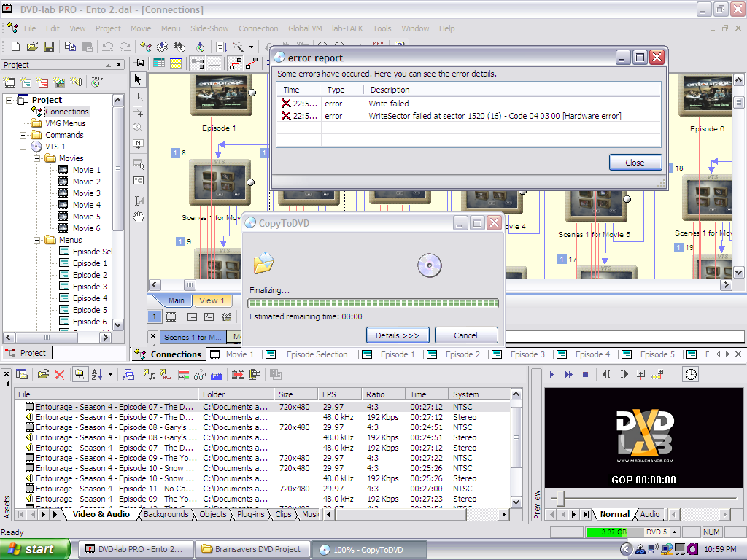Click the clock icon in the Preview panel
This screenshot has height=560, width=747.
(691, 374)
